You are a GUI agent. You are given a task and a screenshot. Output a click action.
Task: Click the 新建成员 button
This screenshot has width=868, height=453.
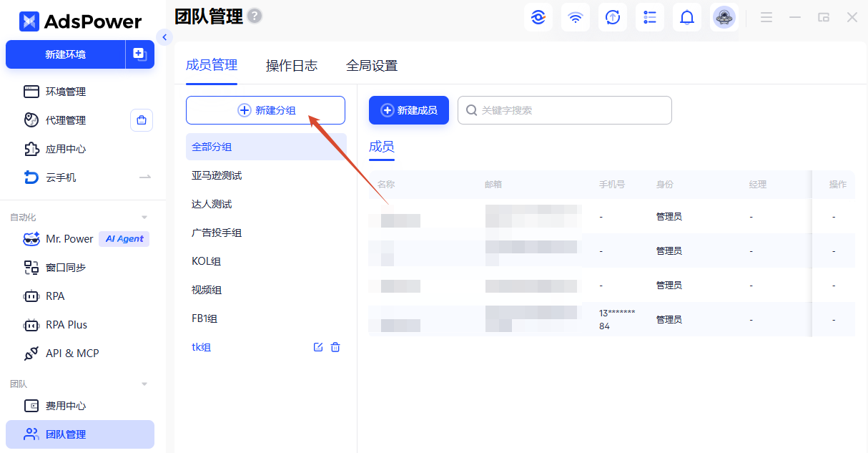(409, 110)
